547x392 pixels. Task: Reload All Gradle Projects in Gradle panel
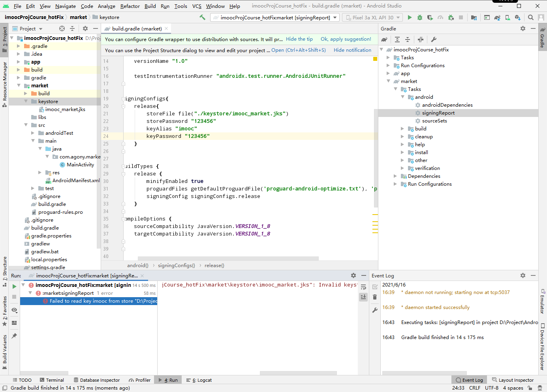(x=384, y=40)
